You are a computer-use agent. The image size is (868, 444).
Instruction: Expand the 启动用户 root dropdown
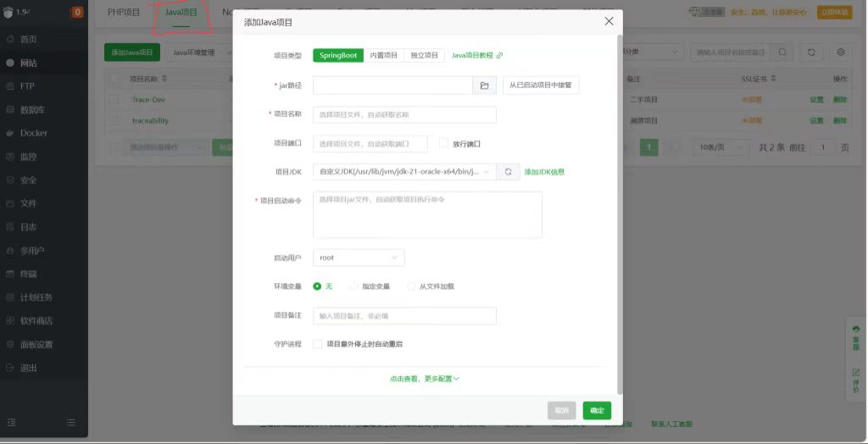tap(359, 258)
